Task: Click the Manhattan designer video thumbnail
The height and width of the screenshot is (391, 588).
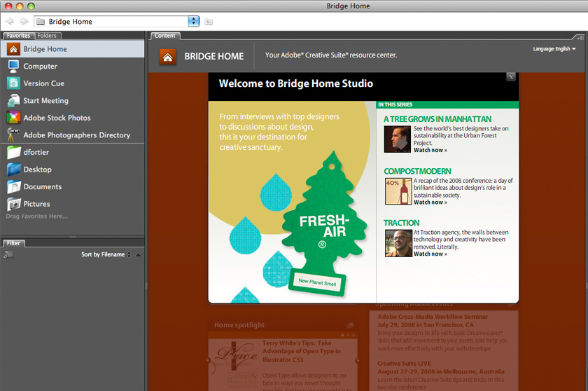Action: click(x=397, y=139)
